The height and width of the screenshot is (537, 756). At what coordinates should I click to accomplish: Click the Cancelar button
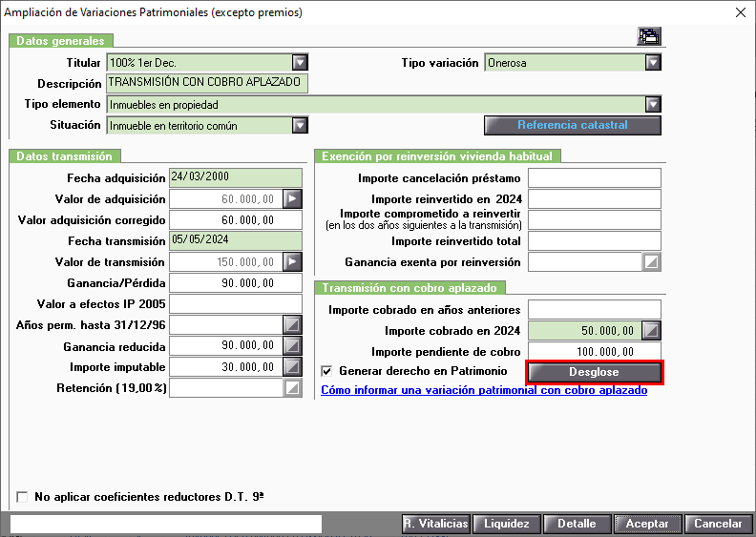[x=719, y=524]
